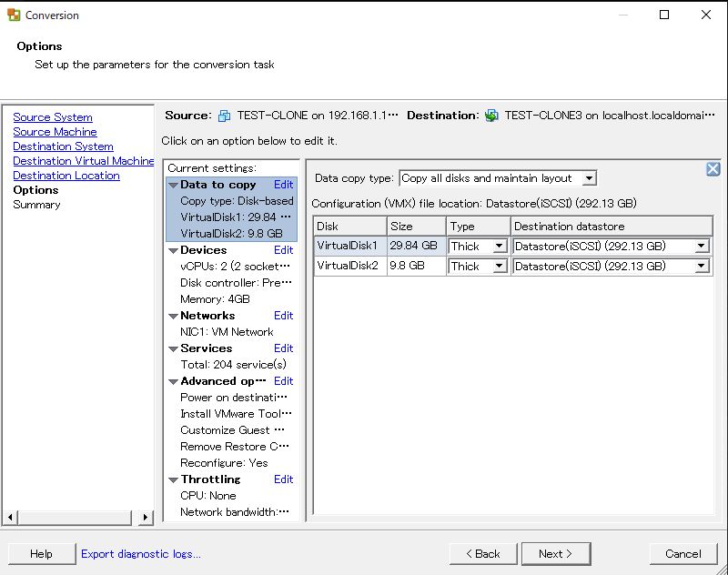Edit the Advanced options settings
The height and width of the screenshot is (575, 728).
(283, 381)
